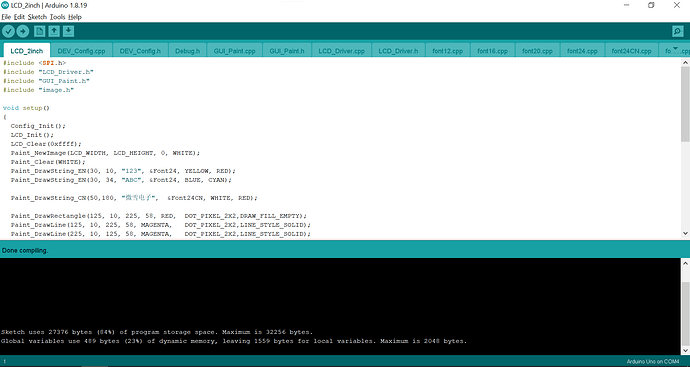
Task: Click the 'Paint_DrawRectangle' code line
Action: [x=158, y=216]
